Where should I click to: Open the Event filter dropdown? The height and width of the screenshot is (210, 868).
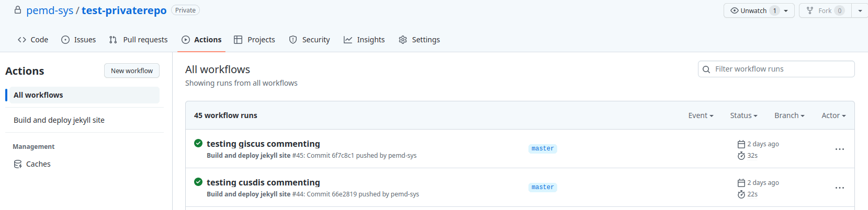click(x=701, y=115)
